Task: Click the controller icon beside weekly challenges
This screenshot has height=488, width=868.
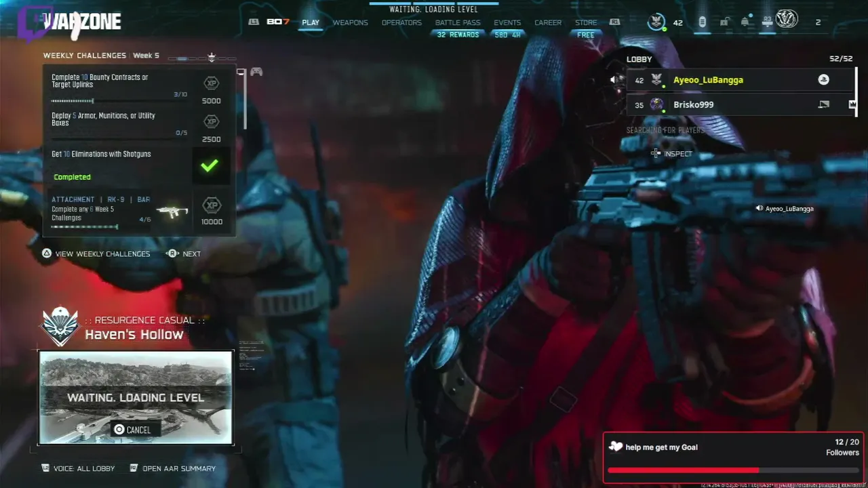Action: click(x=256, y=72)
